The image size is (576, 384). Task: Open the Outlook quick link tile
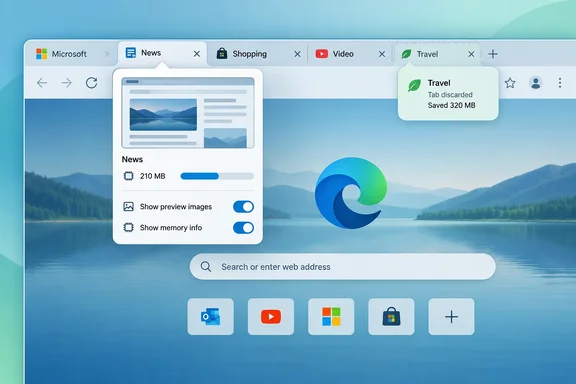(x=210, y=317)
